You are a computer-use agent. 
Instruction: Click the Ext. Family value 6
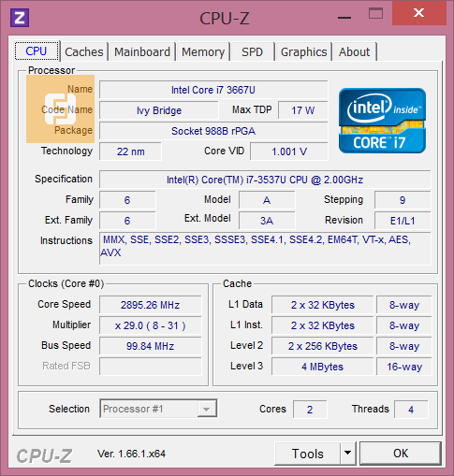pyautogui.click(x=127, y=221)
